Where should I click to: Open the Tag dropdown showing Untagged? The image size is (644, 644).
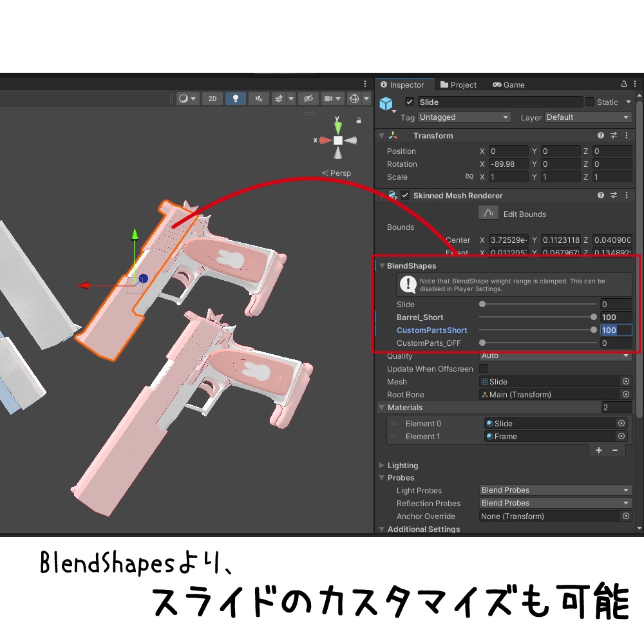click(464, 117)
